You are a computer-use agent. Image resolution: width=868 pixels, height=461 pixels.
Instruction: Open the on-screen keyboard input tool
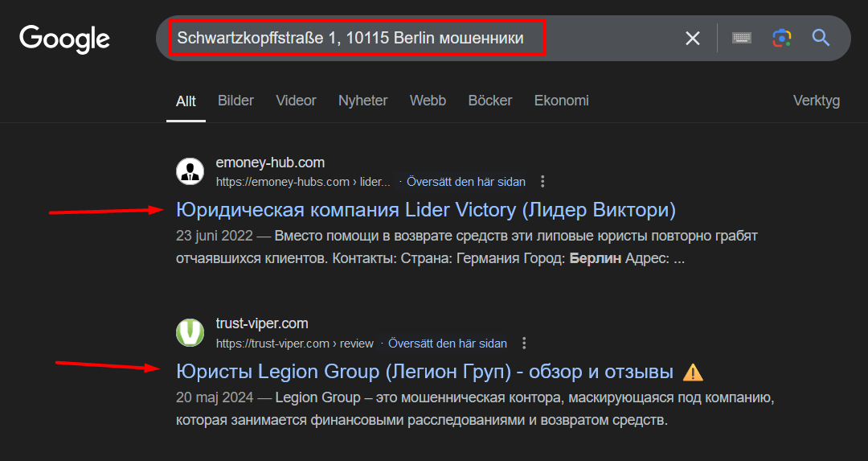pos(741,38)
